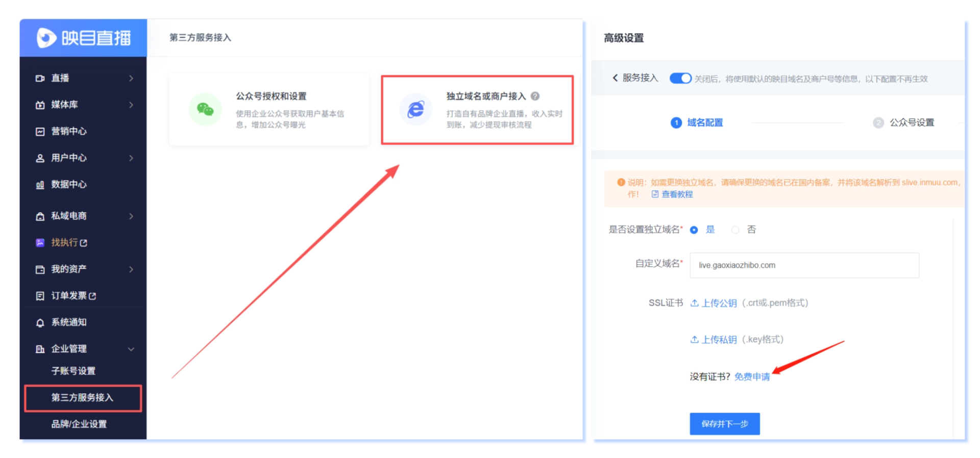Click the 免费申请 certificate link

752,376
